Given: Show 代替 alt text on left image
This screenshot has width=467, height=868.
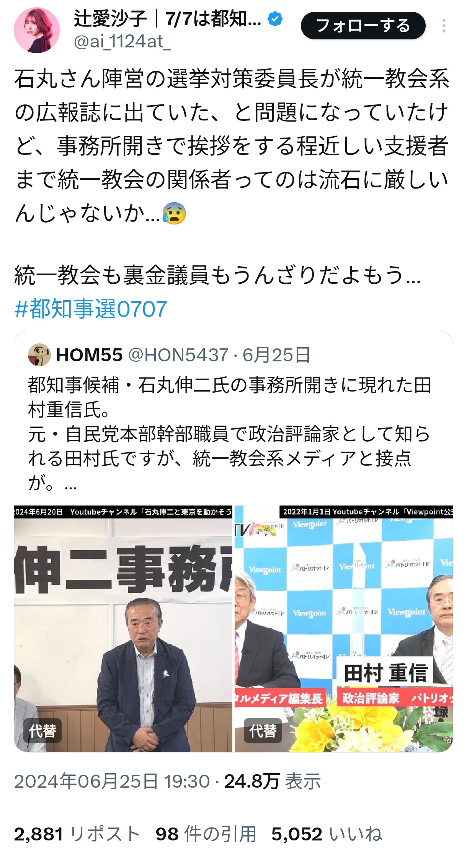Looking at the screenshot, I should pyautogui.click(x=42, y=731).
